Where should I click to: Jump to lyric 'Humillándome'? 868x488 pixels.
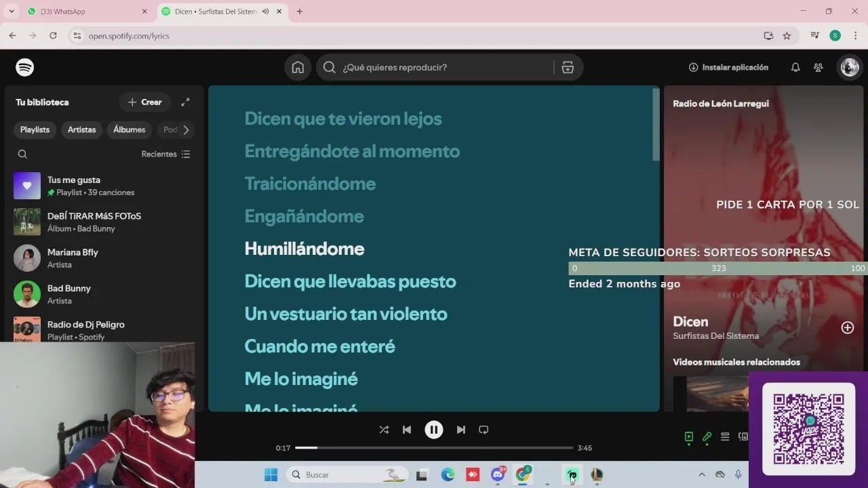pyautogui.click(x=304, y=249)
